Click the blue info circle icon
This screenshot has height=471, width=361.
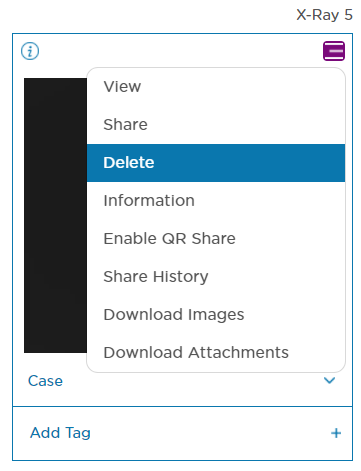click(30, 51)
